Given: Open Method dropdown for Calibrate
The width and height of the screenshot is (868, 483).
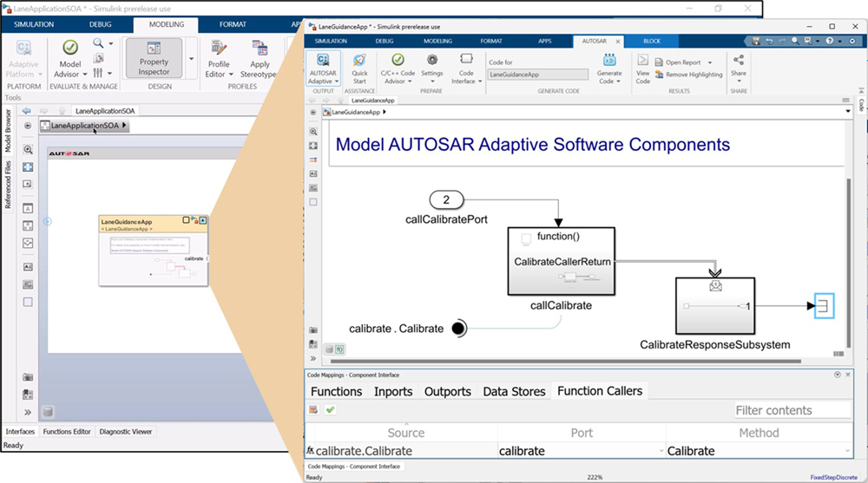Looking at the screenshot, I should point(847,451).
